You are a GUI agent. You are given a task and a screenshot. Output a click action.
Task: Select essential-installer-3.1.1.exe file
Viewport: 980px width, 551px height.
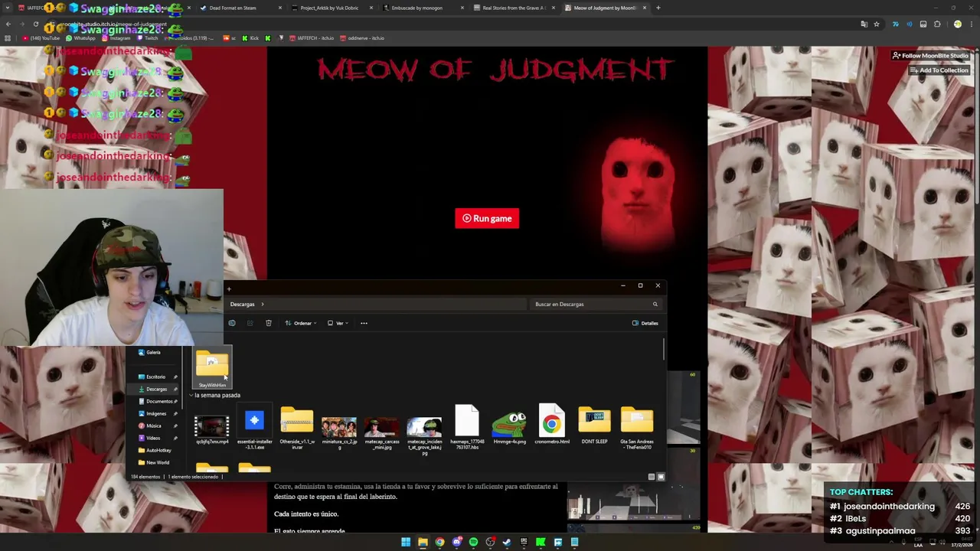pos(254,427)
